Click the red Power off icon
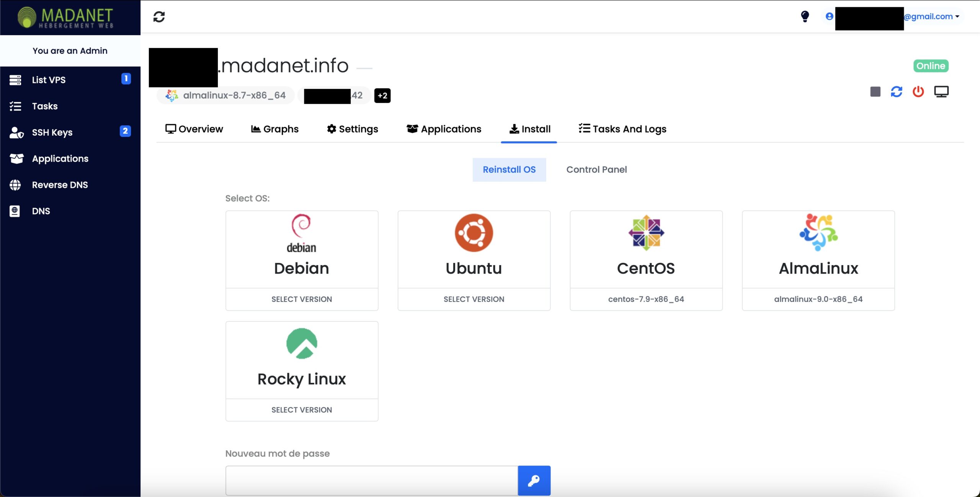The width and height of the screenshot is (980, 497). (918, 92)
